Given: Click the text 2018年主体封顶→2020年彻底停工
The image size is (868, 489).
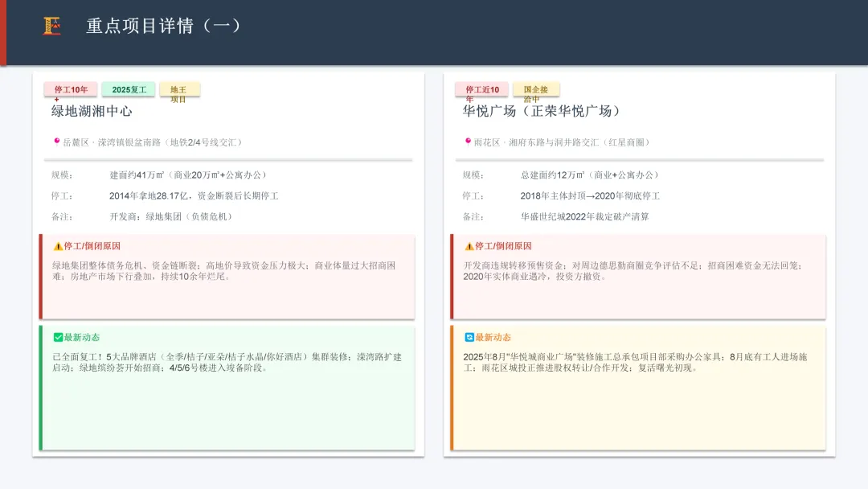Looking at the screenshot, I should pos(590,196).
